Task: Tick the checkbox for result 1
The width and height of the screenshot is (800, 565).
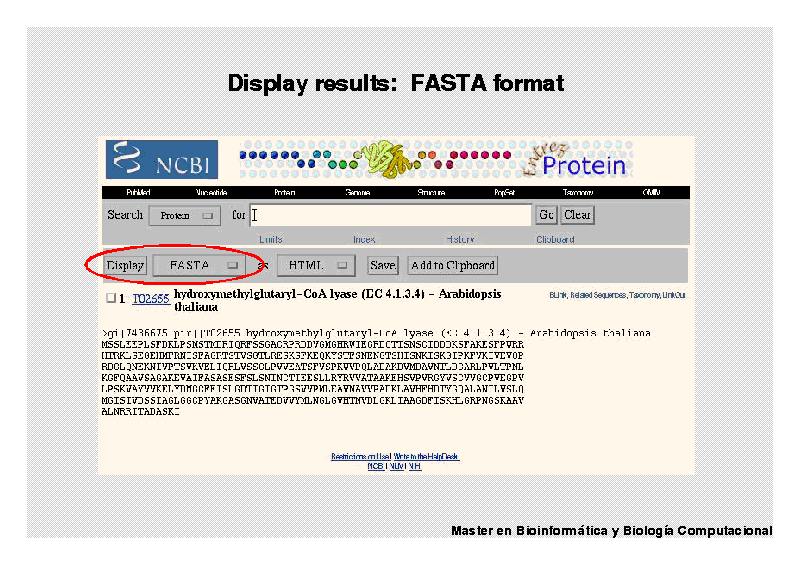Action: [111, 298]
